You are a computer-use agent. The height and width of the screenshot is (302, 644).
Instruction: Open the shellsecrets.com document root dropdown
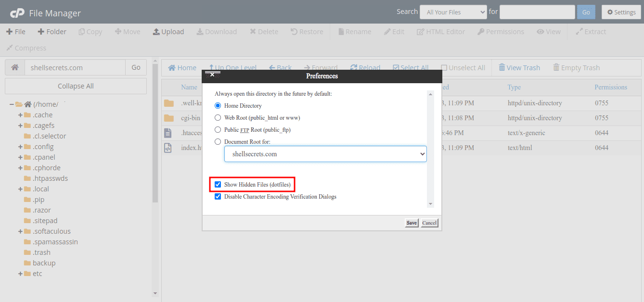tap(325, 154)
